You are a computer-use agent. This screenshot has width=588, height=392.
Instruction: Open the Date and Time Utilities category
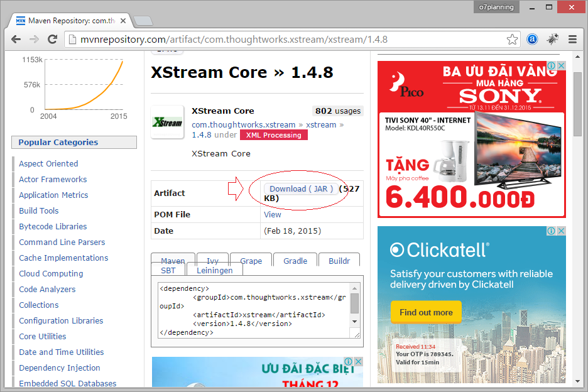coord(62,352)
